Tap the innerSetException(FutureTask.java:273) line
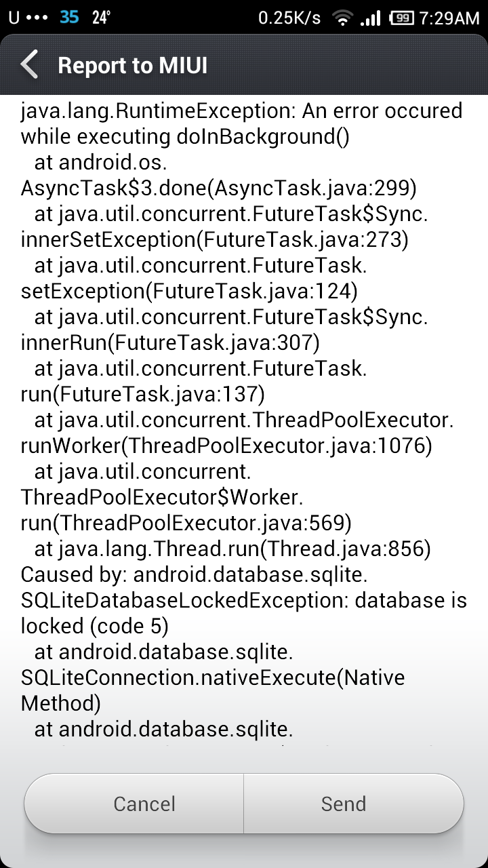488x868 pixels. (214, 239)
